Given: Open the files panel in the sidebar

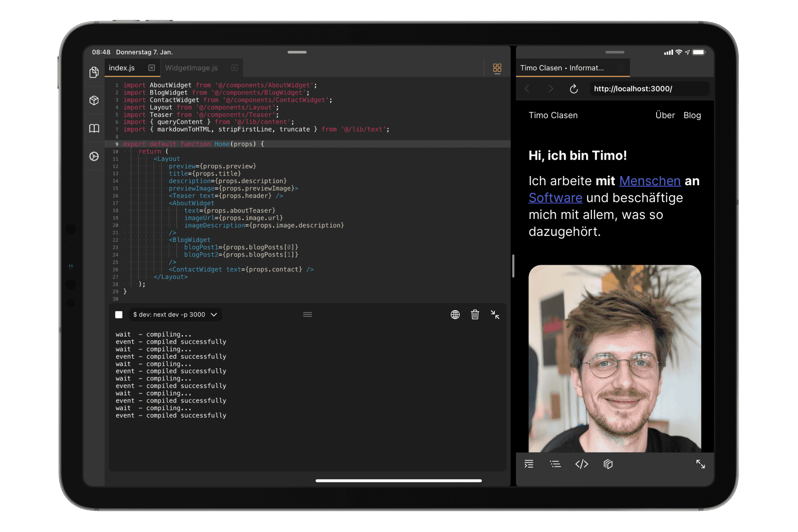Looking at the screenshot, I should pyautogui.click(x=94, y=72).
